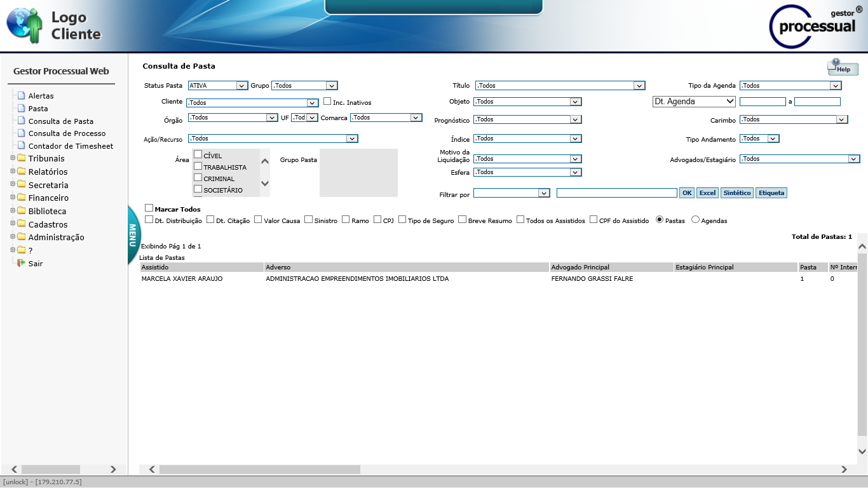Open the Motivo da Liquidação dropdown
868x488 pixels.
click(x=527, y=159)
